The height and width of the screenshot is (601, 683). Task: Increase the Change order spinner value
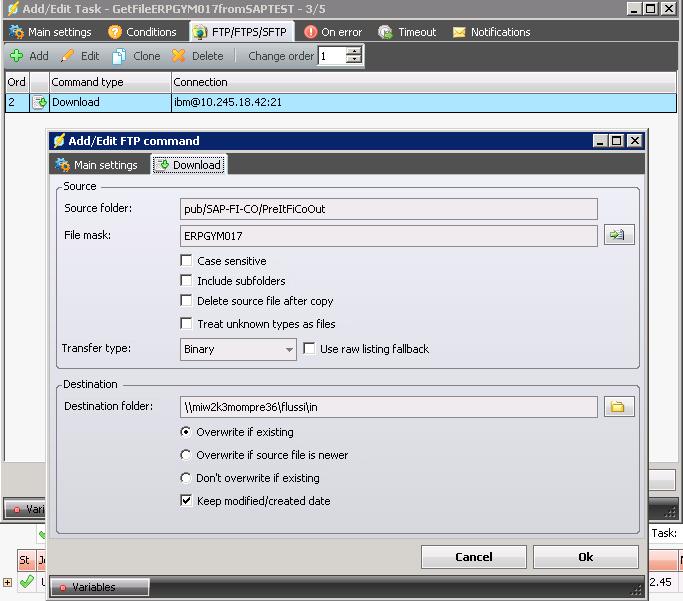pos(353,52)
